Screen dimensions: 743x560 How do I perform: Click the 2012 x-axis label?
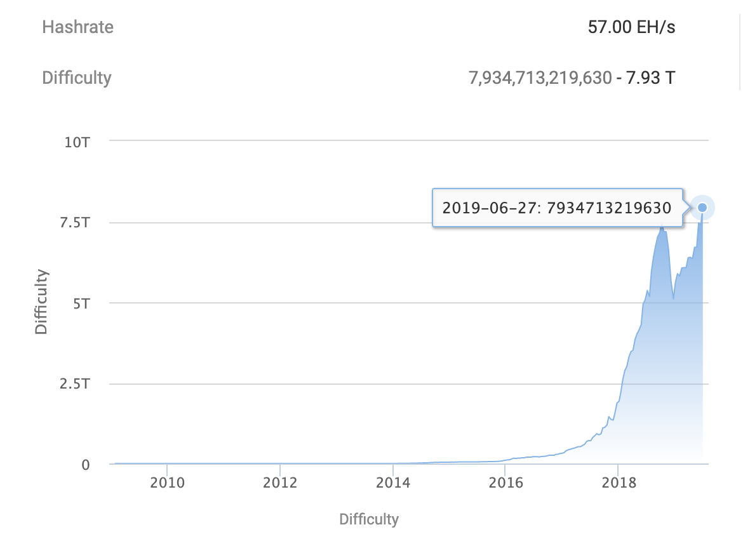[x=280, y=484]
